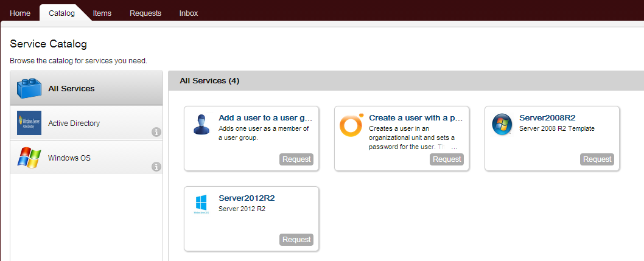Switch to the Items tab
The width and height of the screenshot is (644, 261).
[102, 13]
